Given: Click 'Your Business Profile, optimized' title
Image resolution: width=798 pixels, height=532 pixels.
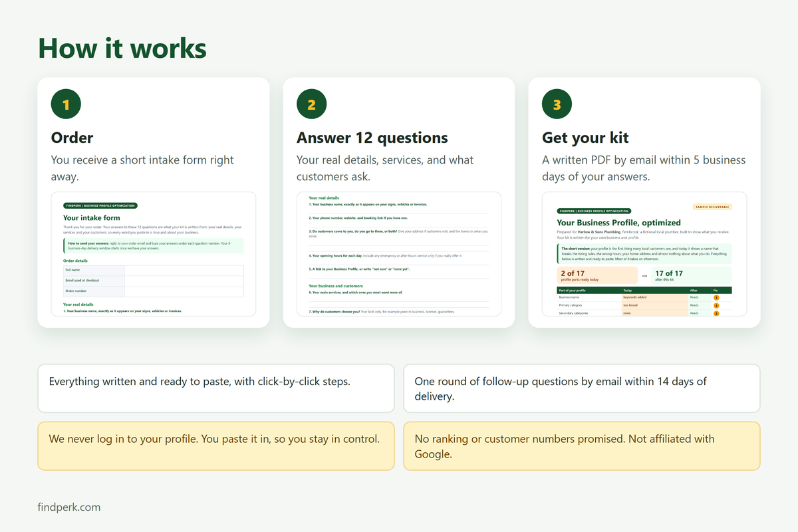Looking at the screenshot, I should pos(618,223).
